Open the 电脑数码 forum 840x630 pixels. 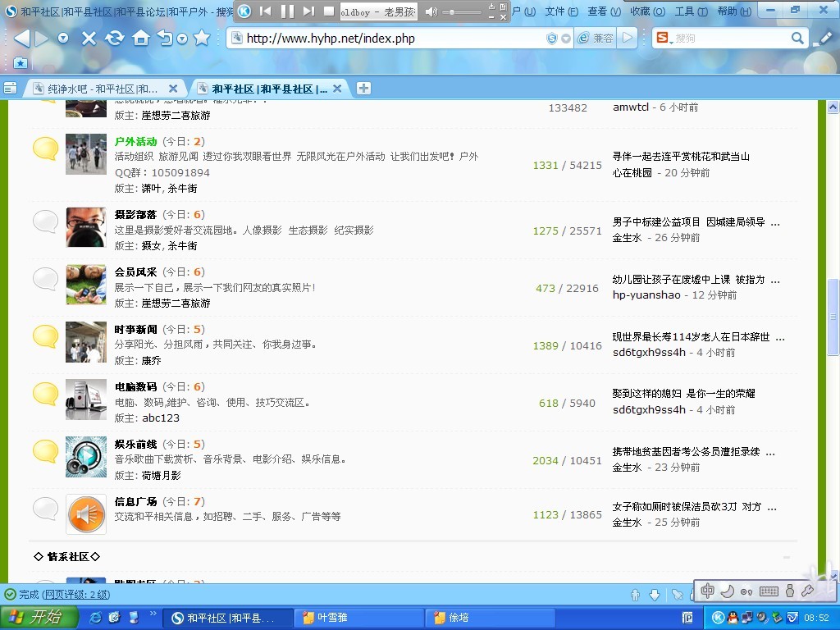point(135,386)
